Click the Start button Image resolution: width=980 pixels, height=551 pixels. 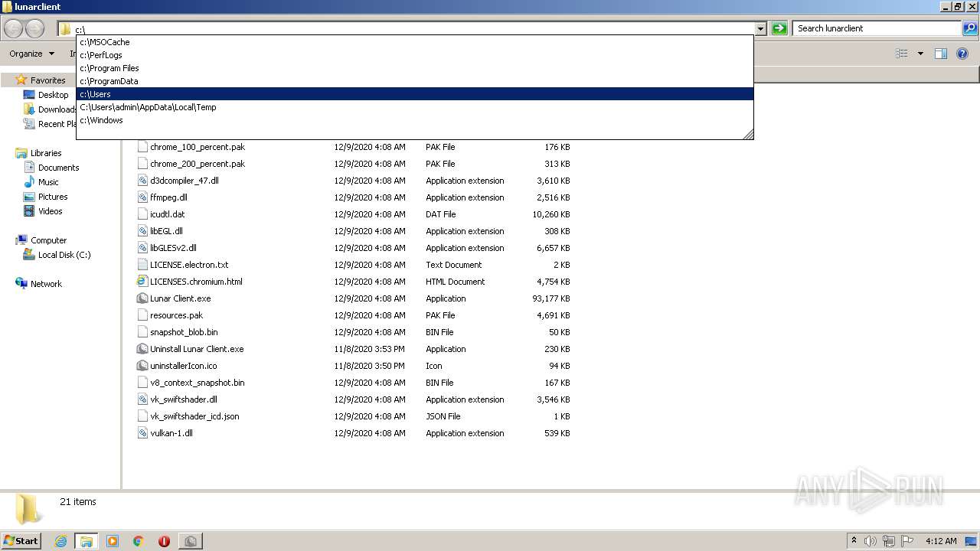[x=21, y=541]
